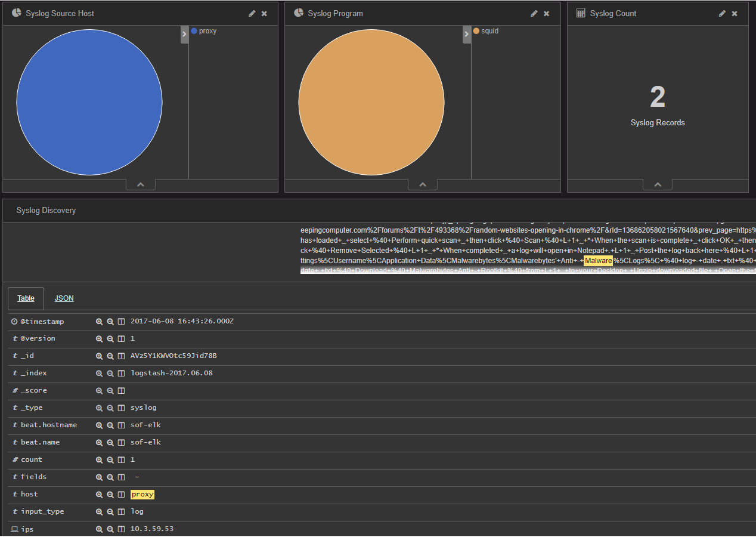Filter for value on beat.name row
Image resolution: width=756 pixels, height=537 pixels.
(100, 443)
